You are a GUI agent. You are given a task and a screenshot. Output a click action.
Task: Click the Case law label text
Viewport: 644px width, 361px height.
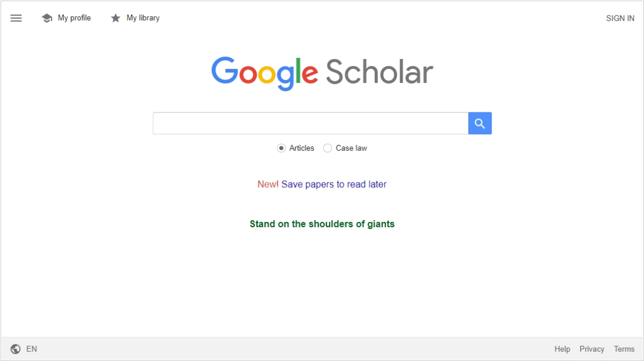[351, 148]
